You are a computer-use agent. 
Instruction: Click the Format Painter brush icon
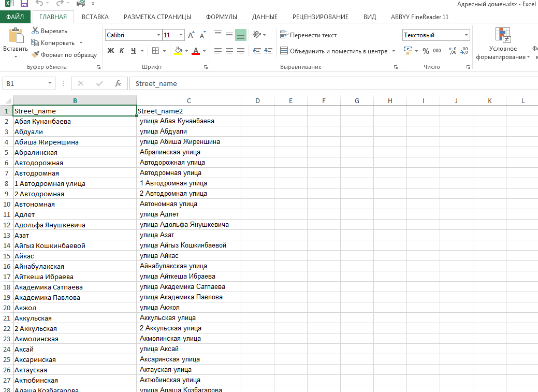click(35, 55)
